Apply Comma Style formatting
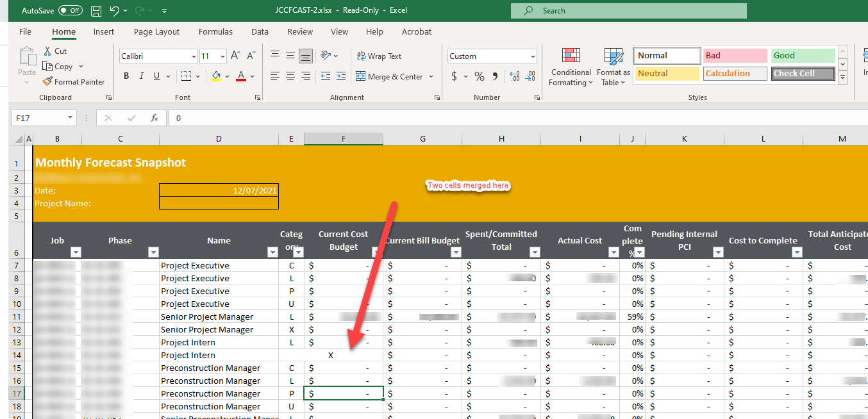 click(495, 76)
